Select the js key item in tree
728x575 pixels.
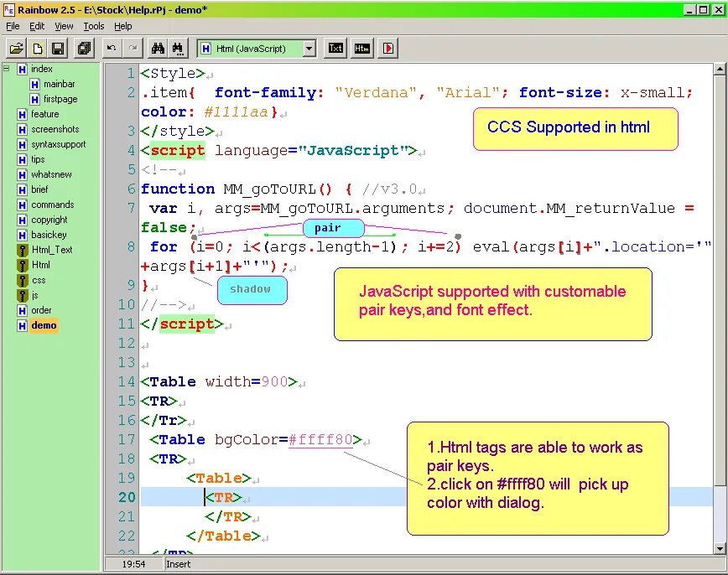click(35, 295)
